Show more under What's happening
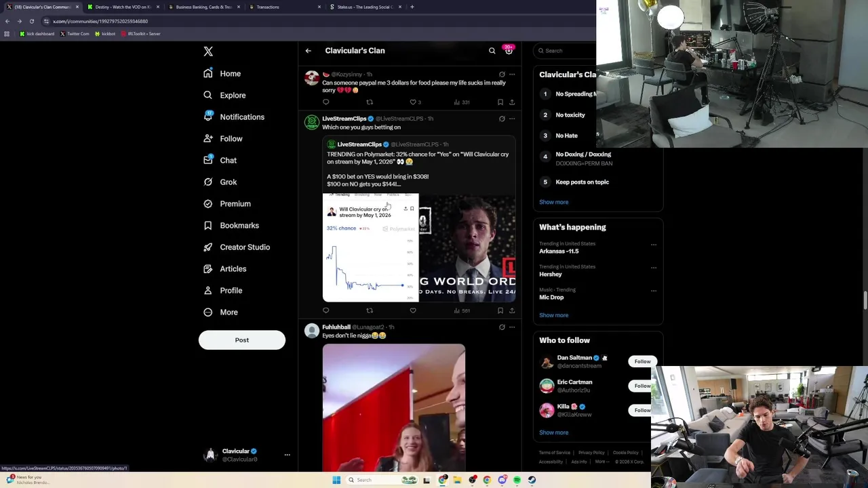 pyautogui.click(x=554, y=315)
